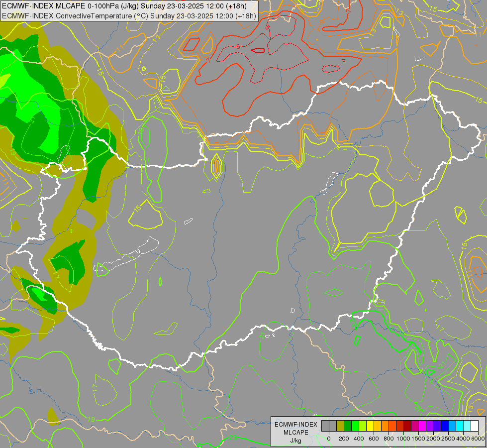This screenshot has width=487, height=448.
Task: Pick the pure yellow legend swatch
Action: click(x=370, y=426)
